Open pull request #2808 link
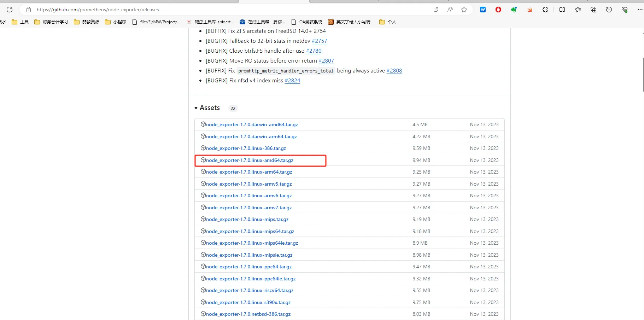This screenshot has height=320, width=644. (x=394, y=71)
